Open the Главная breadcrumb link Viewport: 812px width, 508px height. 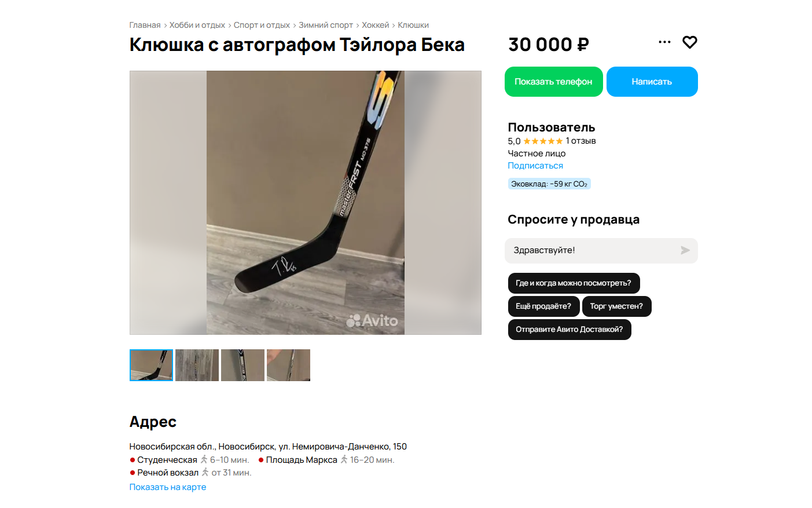coord(145,25)
